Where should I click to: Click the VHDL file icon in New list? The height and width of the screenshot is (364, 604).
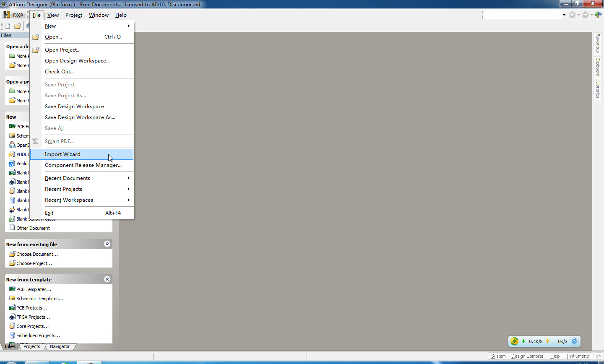tap(12, 154)
